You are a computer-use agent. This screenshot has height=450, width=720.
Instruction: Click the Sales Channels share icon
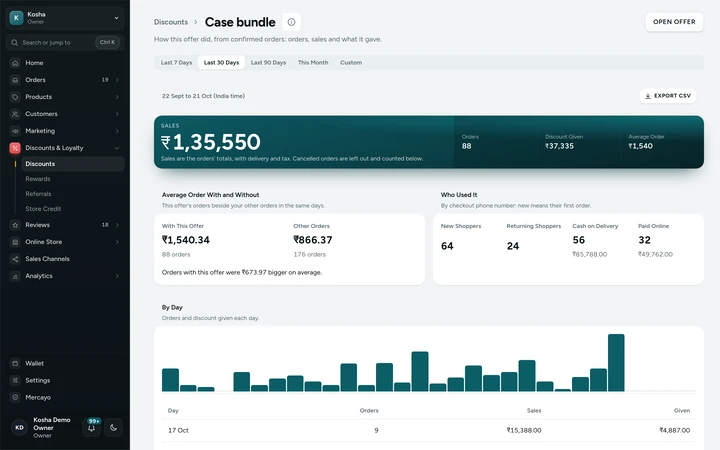pos(15,259)
